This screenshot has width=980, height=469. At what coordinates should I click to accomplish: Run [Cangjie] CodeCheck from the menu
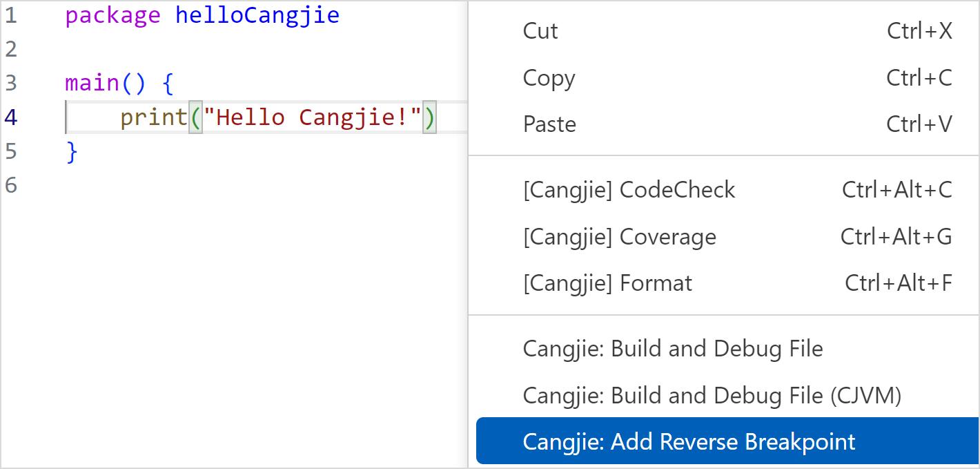point(629,189)
